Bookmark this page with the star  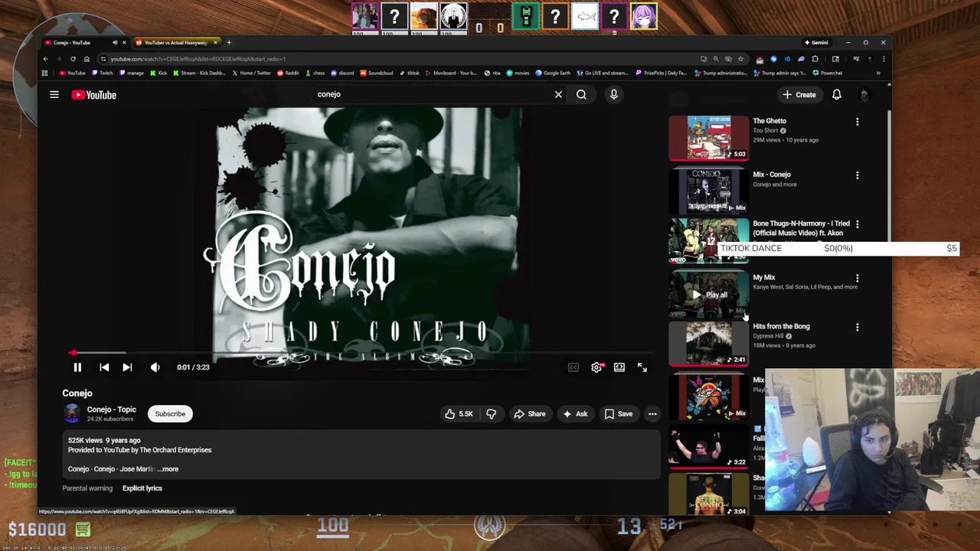(x=740, y=59)
